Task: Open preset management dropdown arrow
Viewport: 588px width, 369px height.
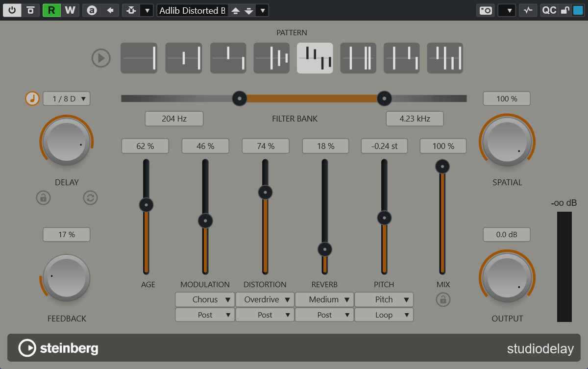Action: click(262, 10)
